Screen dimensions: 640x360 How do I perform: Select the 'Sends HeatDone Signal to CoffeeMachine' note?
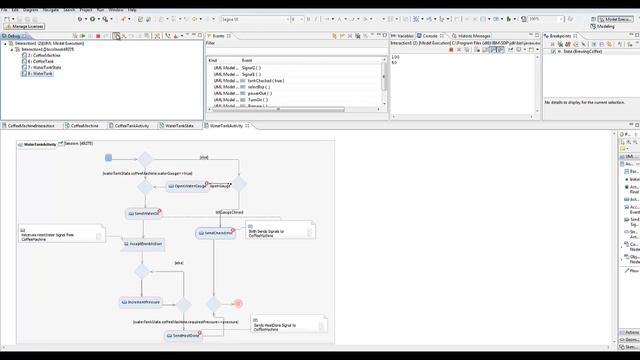coord(289,324)
